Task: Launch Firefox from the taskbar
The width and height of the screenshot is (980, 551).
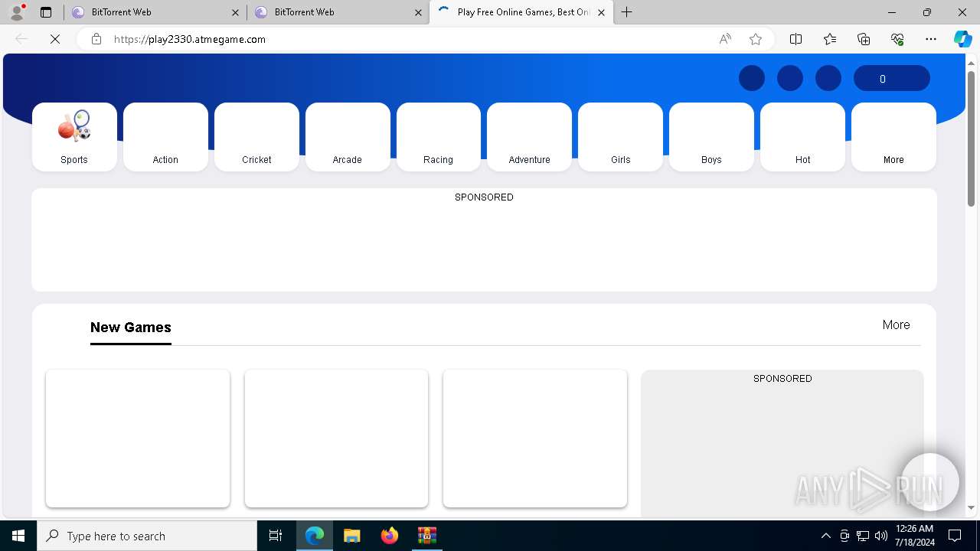Action: (x=390, y=536)
